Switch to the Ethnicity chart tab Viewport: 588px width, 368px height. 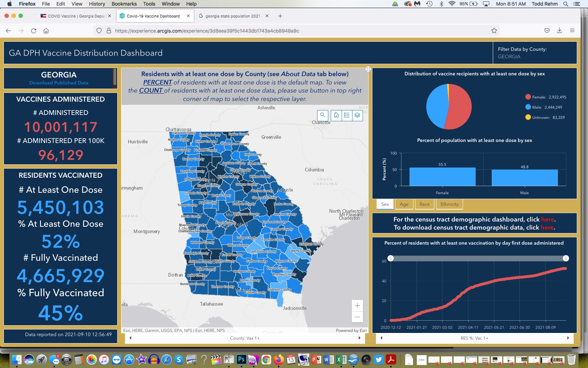449,204
